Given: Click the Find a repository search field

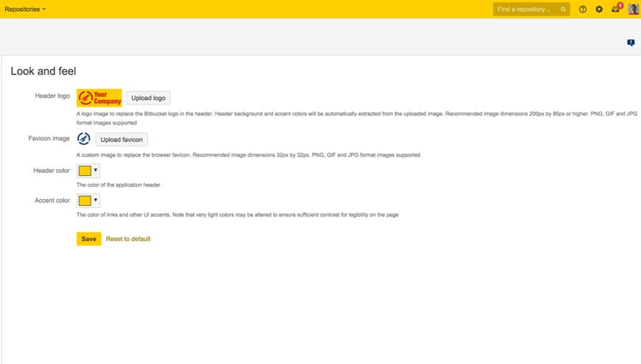Looking at the screenshot, I should click(x=531, y=9).
